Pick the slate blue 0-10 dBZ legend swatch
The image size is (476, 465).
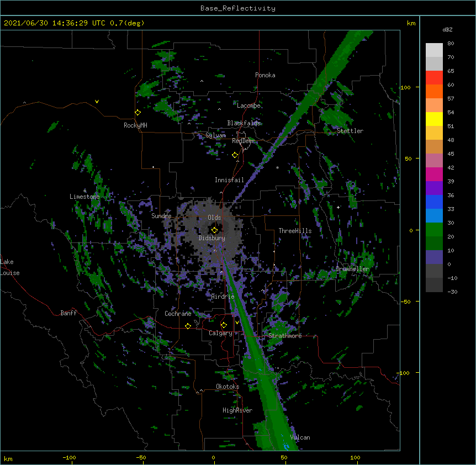point(434,257)
